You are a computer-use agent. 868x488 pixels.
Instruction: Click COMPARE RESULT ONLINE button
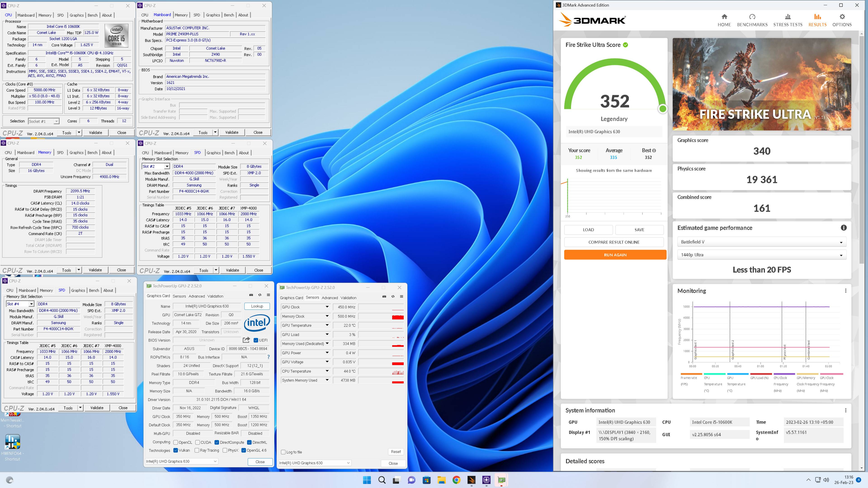click(x=614, y=242)
